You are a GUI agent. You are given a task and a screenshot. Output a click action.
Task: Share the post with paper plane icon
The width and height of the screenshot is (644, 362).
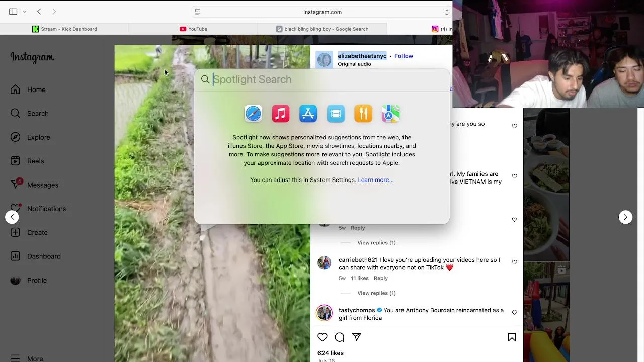[x=357, y=337]
